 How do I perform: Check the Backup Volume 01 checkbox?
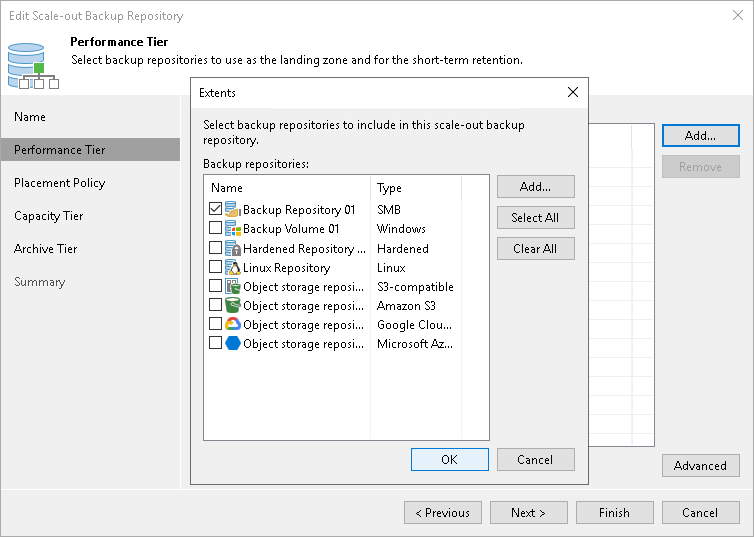pyautogui.click(x=215, y=229)
